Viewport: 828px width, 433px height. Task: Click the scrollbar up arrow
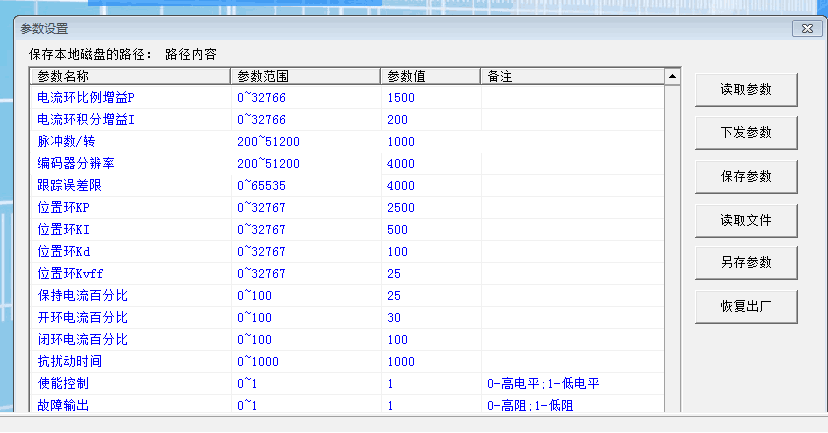point(673,76)
